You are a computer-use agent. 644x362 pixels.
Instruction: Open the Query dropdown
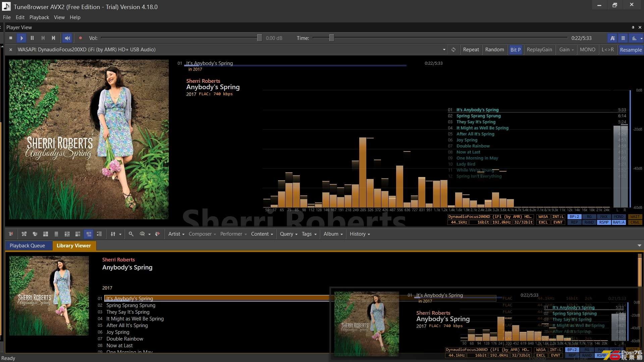click(x=288, y=234)
